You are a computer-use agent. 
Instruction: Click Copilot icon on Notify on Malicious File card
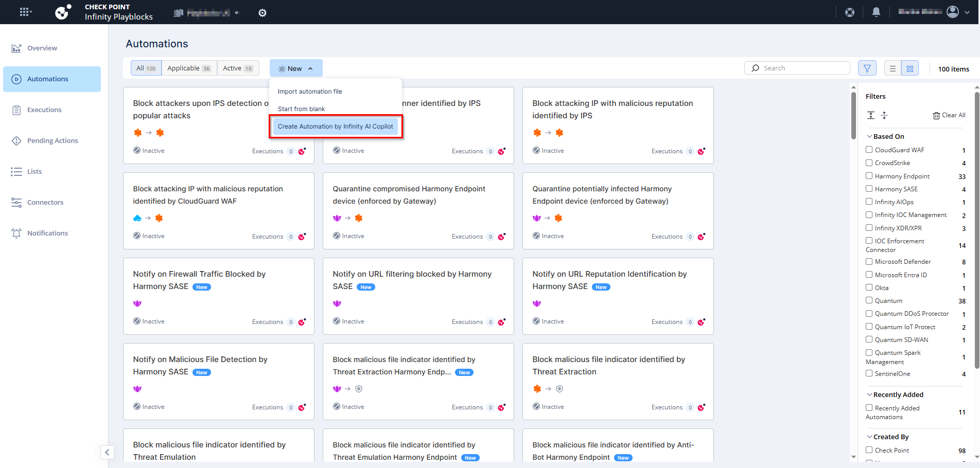pos(302,407)
